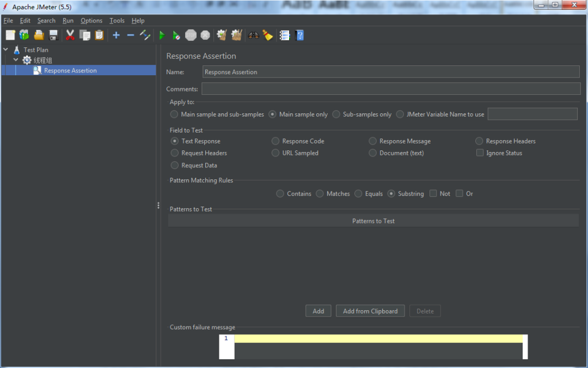Choose Equals pattern matching rule
Screen dimensions: 588x368
(358, 194)
